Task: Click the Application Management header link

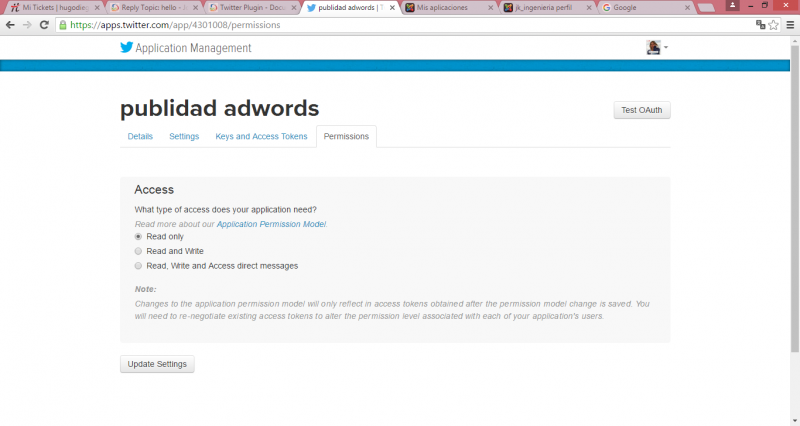Action: pos(193,48)
